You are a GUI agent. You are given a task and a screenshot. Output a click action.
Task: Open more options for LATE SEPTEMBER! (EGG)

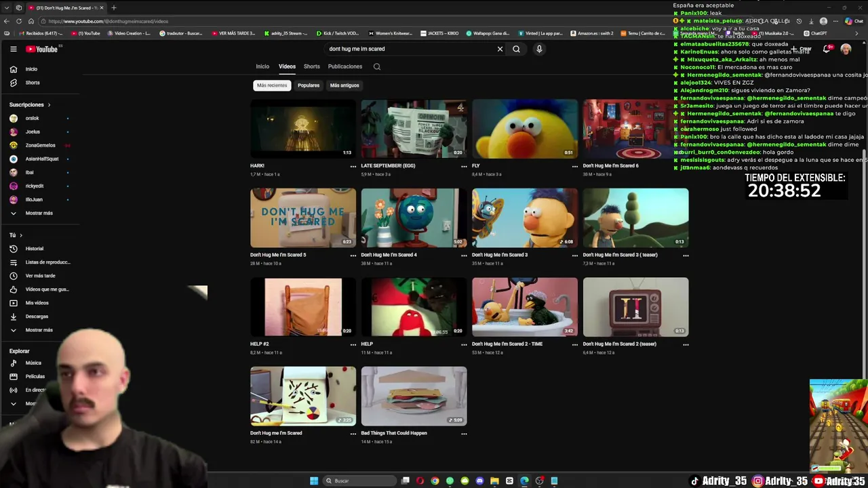pyautogui.click(x=464, y=166)
